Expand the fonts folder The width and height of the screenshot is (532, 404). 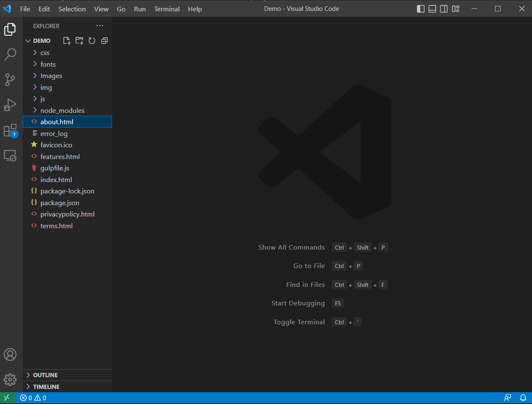pyautogui.click(x=67, y=64)
